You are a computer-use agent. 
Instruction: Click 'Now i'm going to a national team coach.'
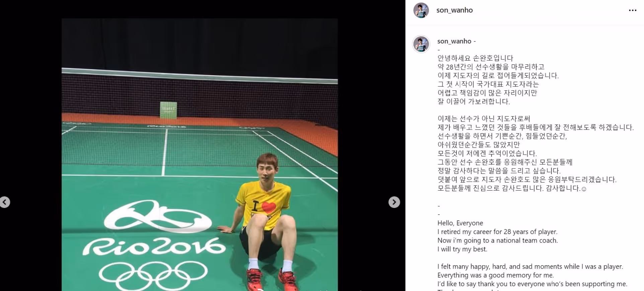pyautogui.click(x=497, y=240)
